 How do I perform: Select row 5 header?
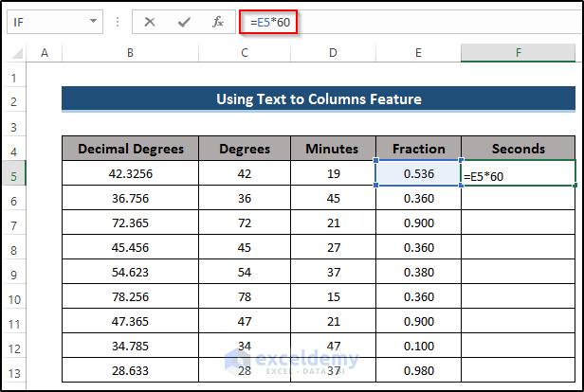tap(14, 173)
